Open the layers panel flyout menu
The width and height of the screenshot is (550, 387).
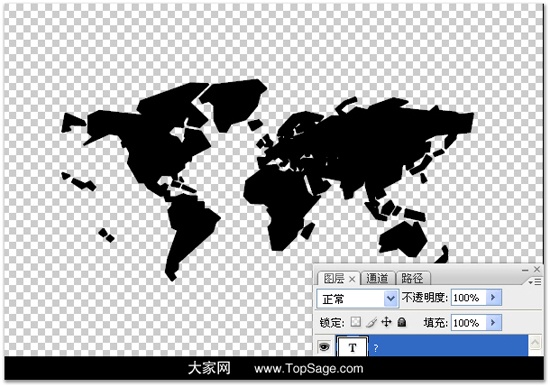point(535,282)
